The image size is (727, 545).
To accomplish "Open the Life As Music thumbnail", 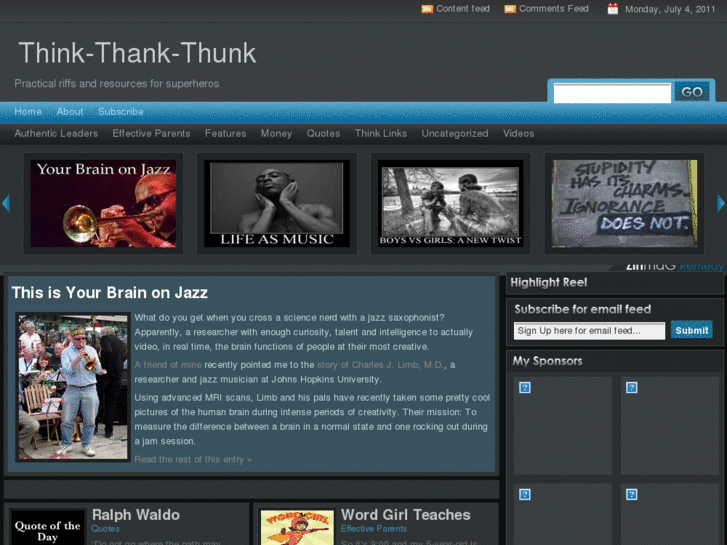I will point(277,204).
